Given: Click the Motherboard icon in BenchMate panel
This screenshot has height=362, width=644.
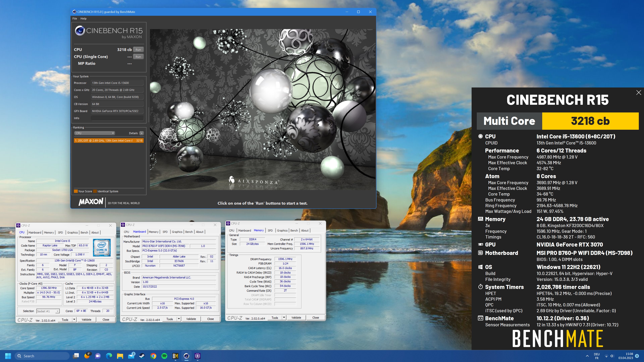Looking at the screenshot, I should (480, 253).
